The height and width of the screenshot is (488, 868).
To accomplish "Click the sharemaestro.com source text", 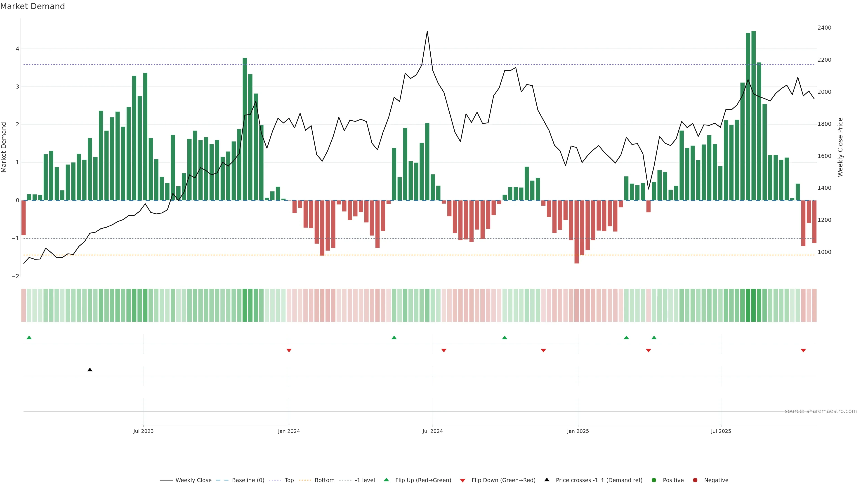I will coord(821,411).
